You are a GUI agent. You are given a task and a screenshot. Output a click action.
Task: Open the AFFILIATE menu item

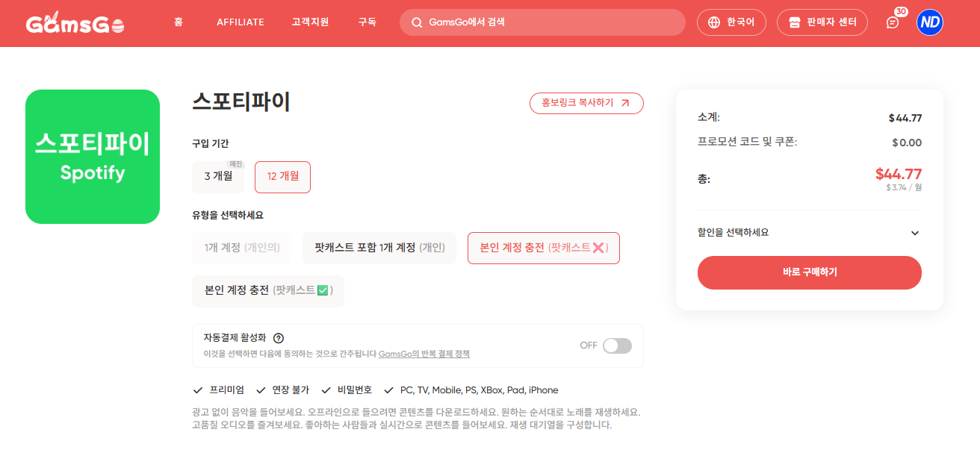coord(241,22)
